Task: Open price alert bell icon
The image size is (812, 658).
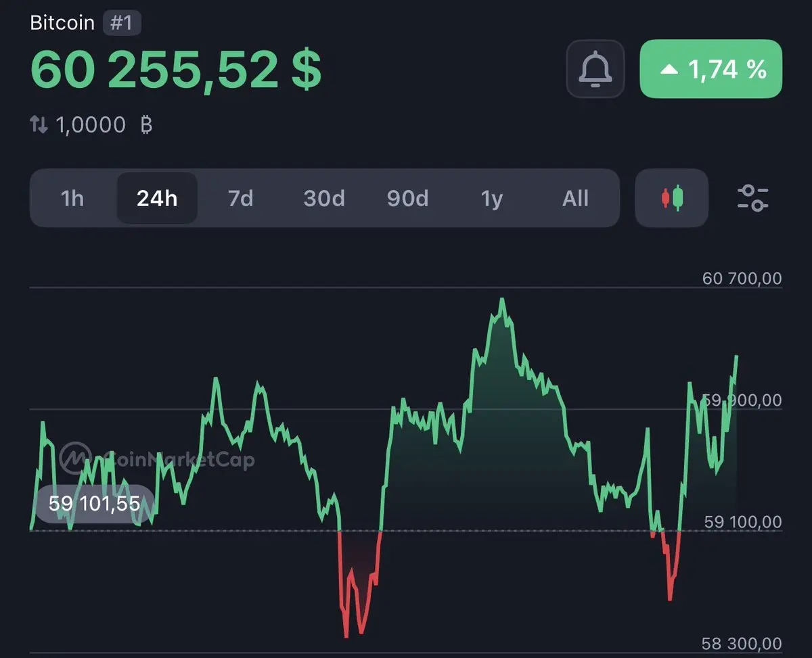Action: coord(595,68)
